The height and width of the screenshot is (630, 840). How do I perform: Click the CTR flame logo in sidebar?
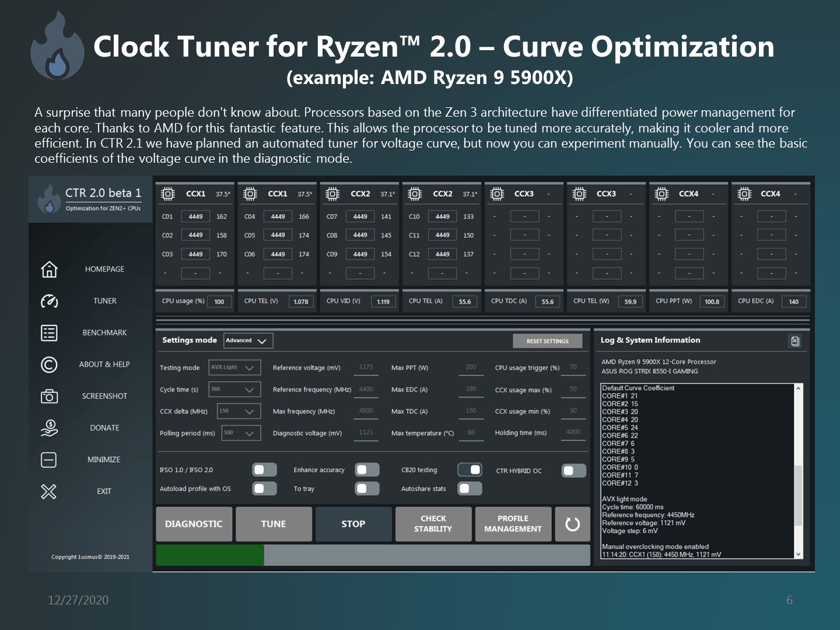click(50, 199)
